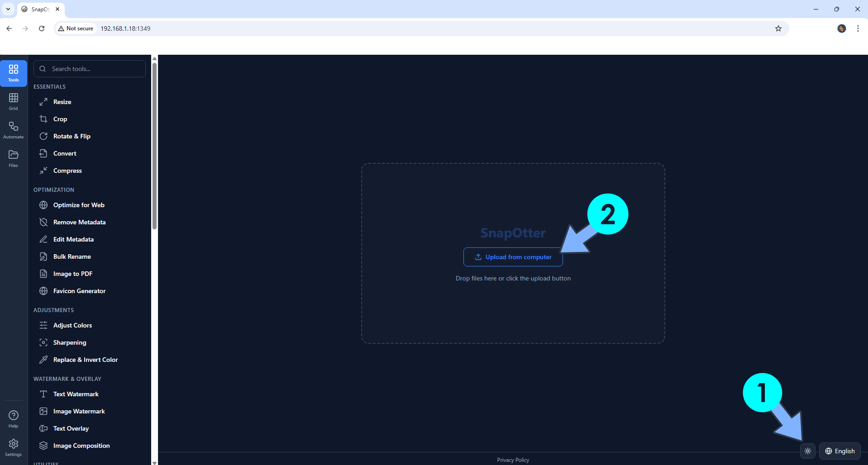This screenshot has height=465, width=868.
Task: Click the Text Overlay icon
Action: click(43, 428)
